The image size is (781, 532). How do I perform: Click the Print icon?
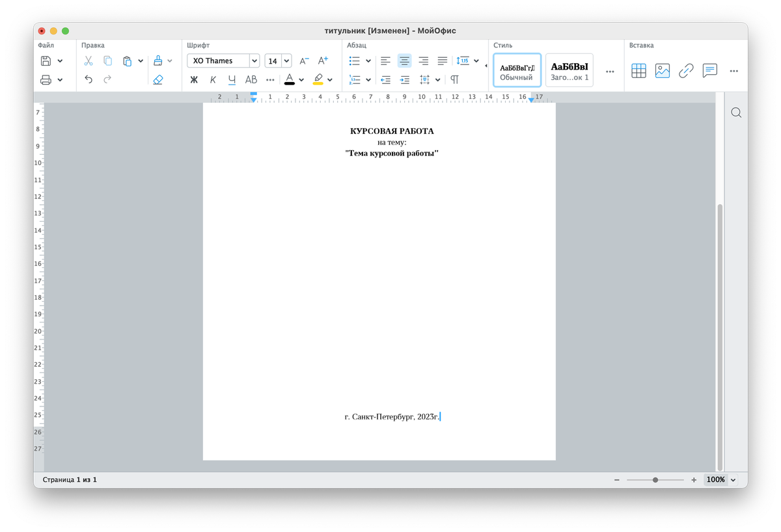coord(46,80)
